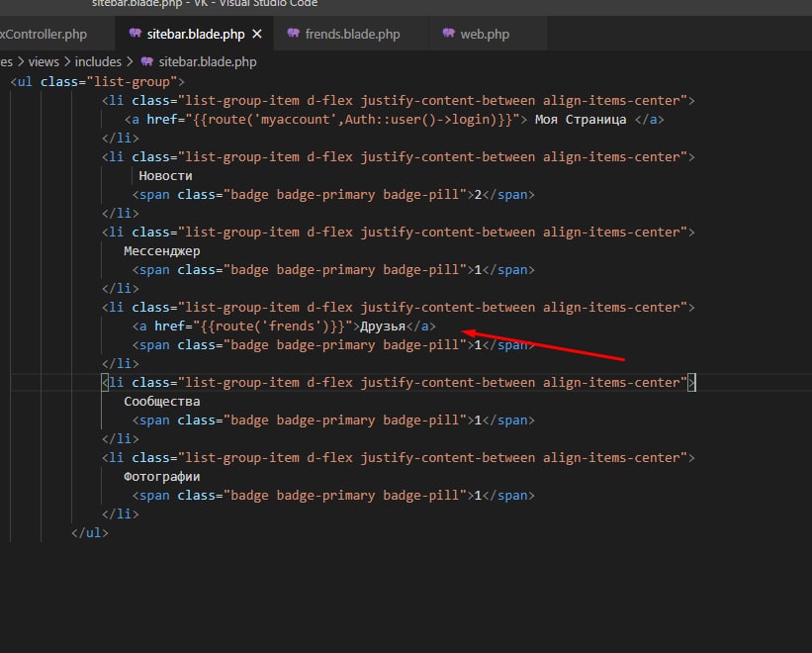
Task: Click the file icon on frends.blade.php tab
Action: pyautogui.click(x=294, y=34)
